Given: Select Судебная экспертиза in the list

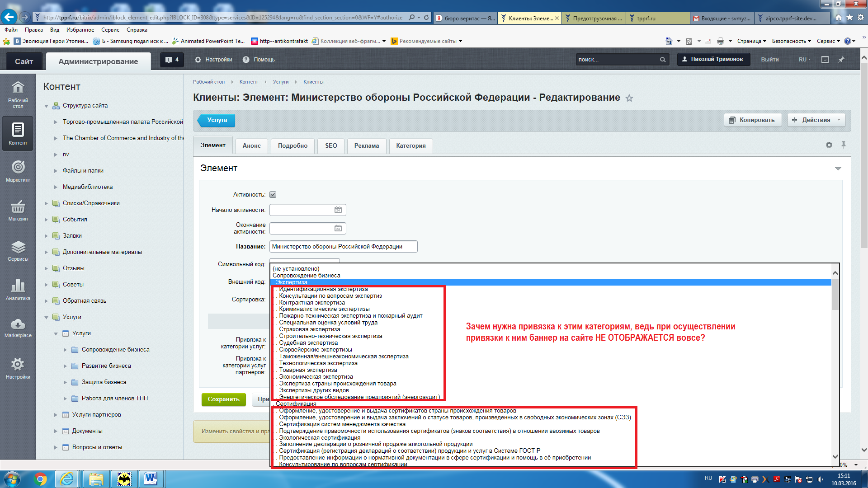Looking at the screenshot, I should [308, 343].
